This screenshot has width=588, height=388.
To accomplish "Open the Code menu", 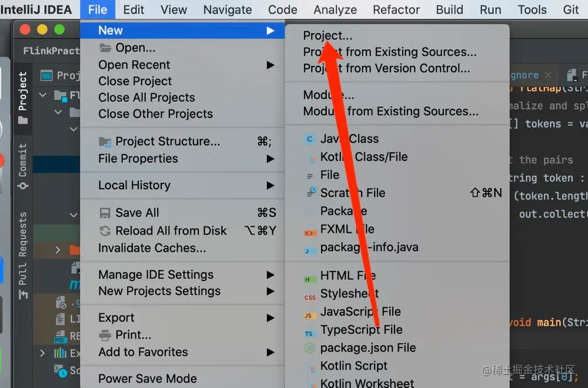I will [x=282, y=9].
